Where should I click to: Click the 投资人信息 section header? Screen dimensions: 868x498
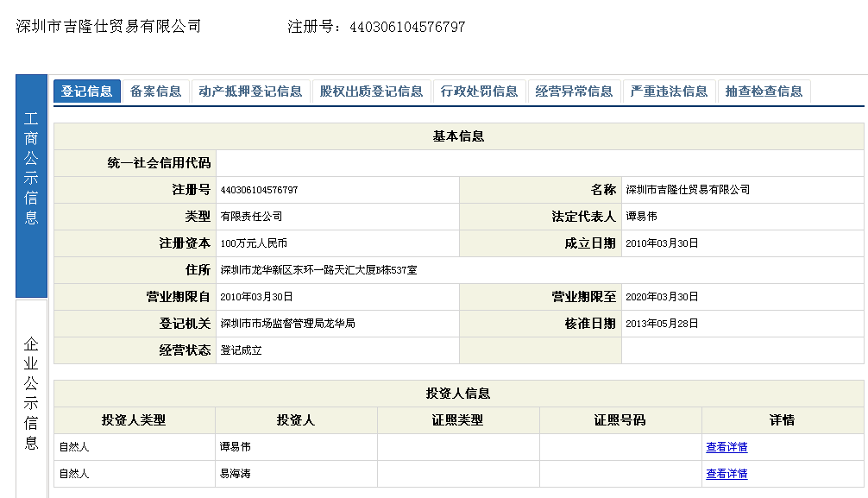point(458,394)
